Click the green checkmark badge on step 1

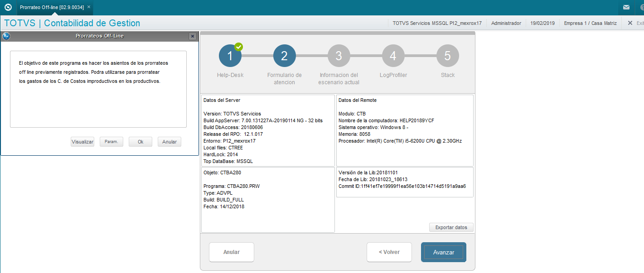[239, 46]
